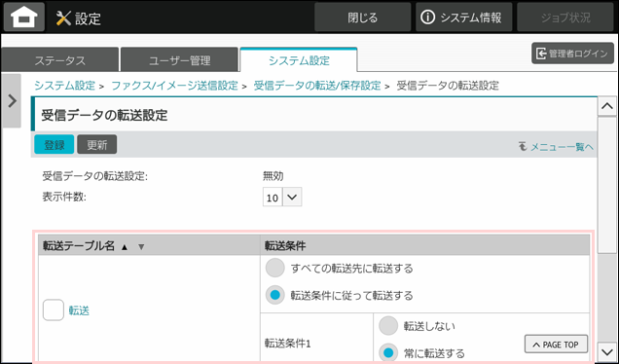Click the vertical scrollbar thumb

point(607,185)
